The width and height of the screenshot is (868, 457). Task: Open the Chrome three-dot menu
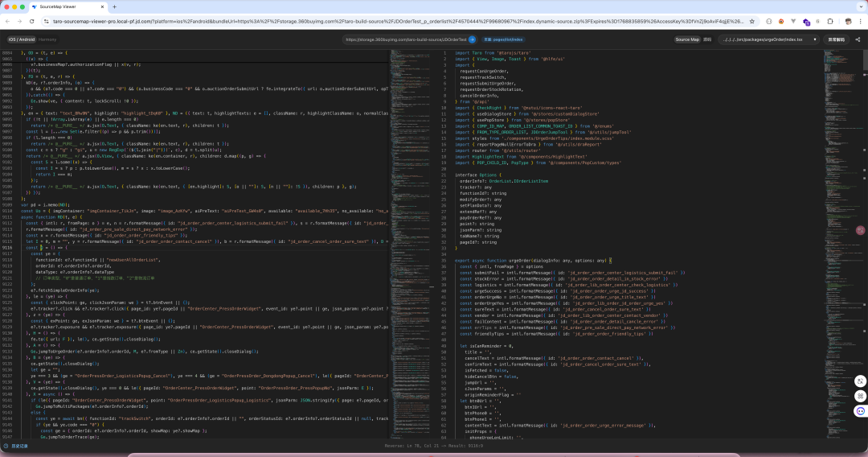pos(860,21)
